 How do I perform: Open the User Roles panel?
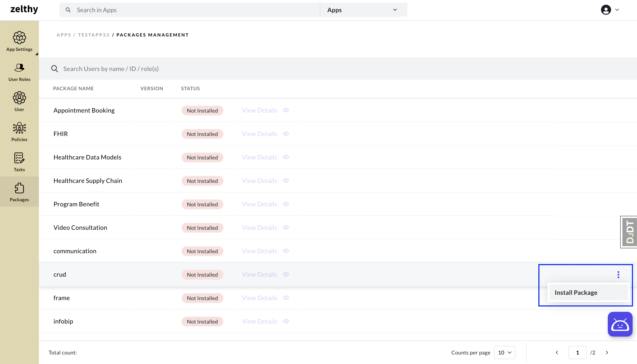pos(19,71)
